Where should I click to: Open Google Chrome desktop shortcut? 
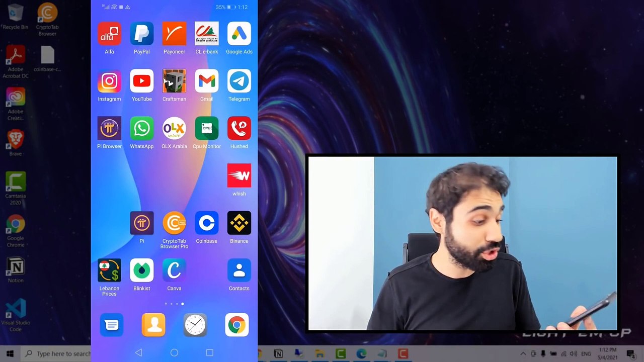[x=16, y=231]
